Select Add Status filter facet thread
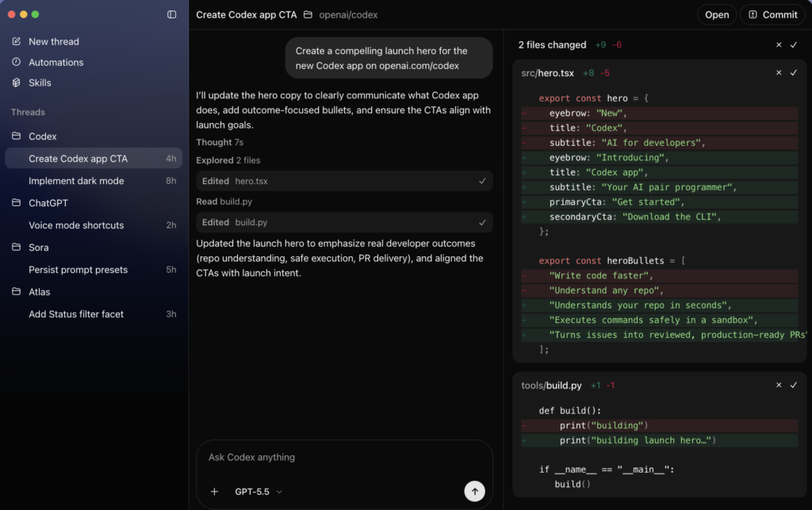The height and width of the screenshot is (510, 812). [x=94, y=314]
